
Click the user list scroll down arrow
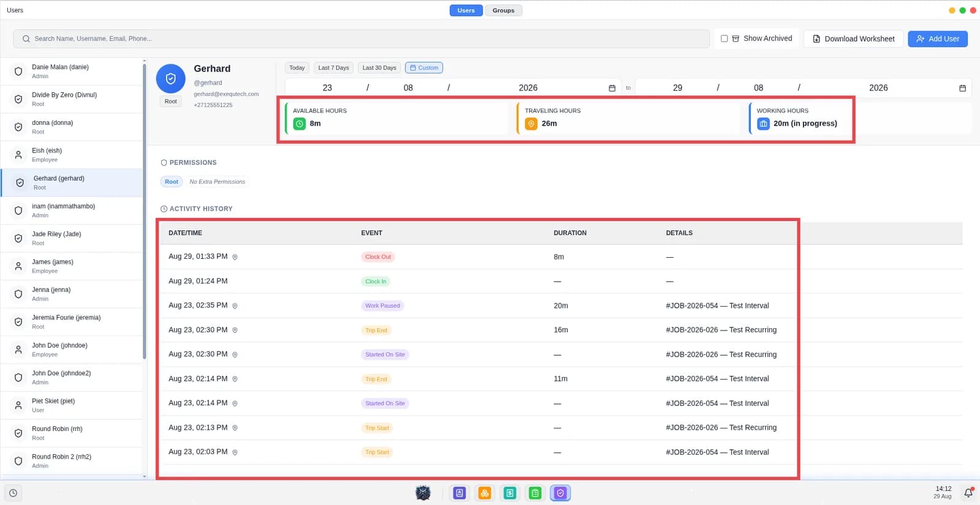click(145, 476)
